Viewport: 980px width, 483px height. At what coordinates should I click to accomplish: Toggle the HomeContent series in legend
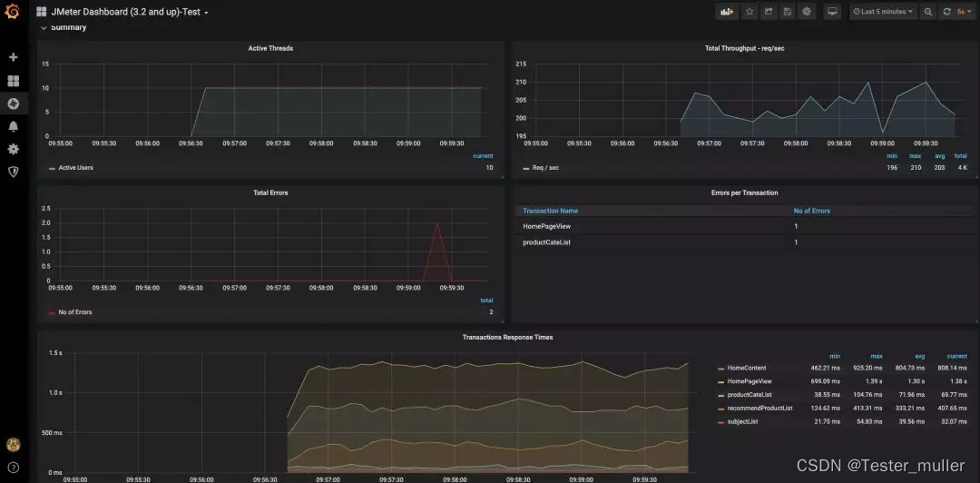tap(746, 368)
